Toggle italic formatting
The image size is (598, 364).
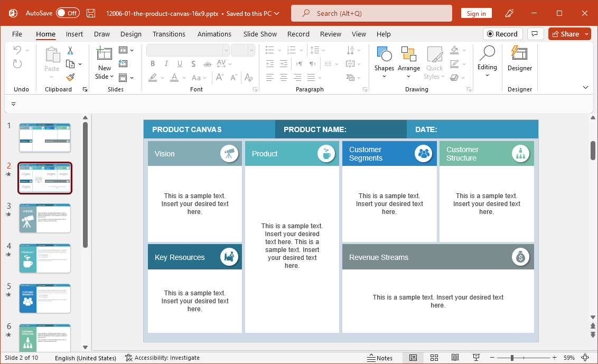pyautogui.click(x=166, y=63)
